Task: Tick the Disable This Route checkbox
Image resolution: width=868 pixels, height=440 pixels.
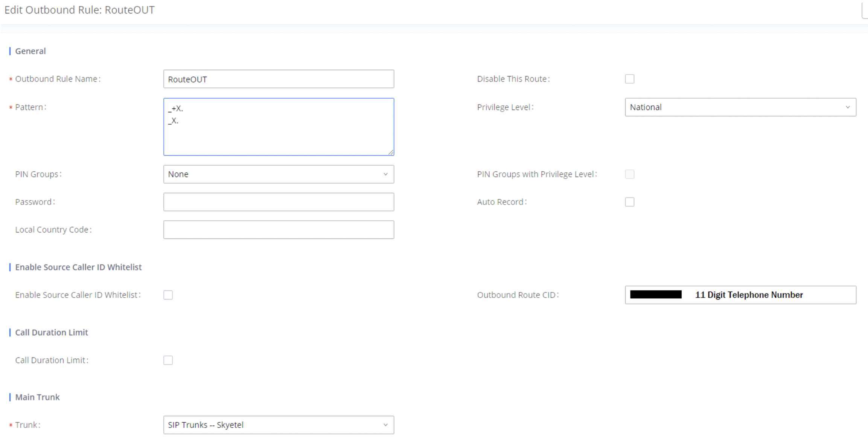Action: point(629,79)
